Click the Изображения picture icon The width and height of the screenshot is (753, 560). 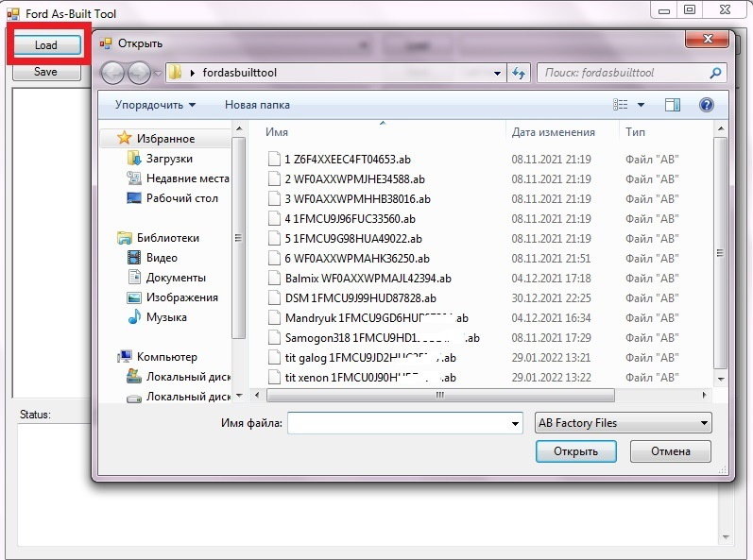pyautogui.click(x=134, y=297)
